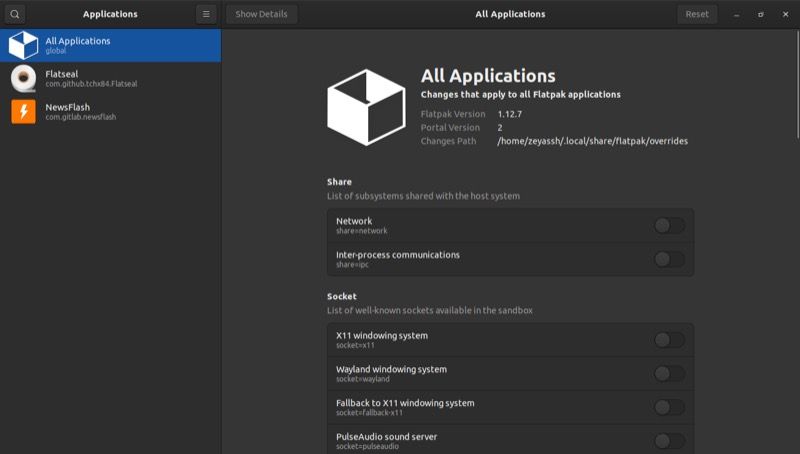The image size is (800, 454).
Task: Minimize the Flatseal window
Action: pyautogui.click(x=737, y=14)
